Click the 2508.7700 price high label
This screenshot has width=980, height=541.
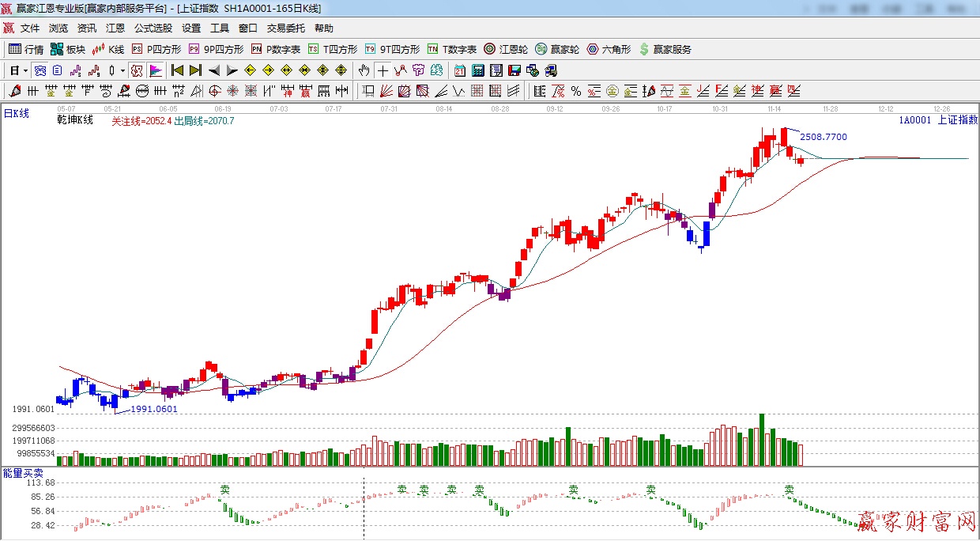point(824,137)
